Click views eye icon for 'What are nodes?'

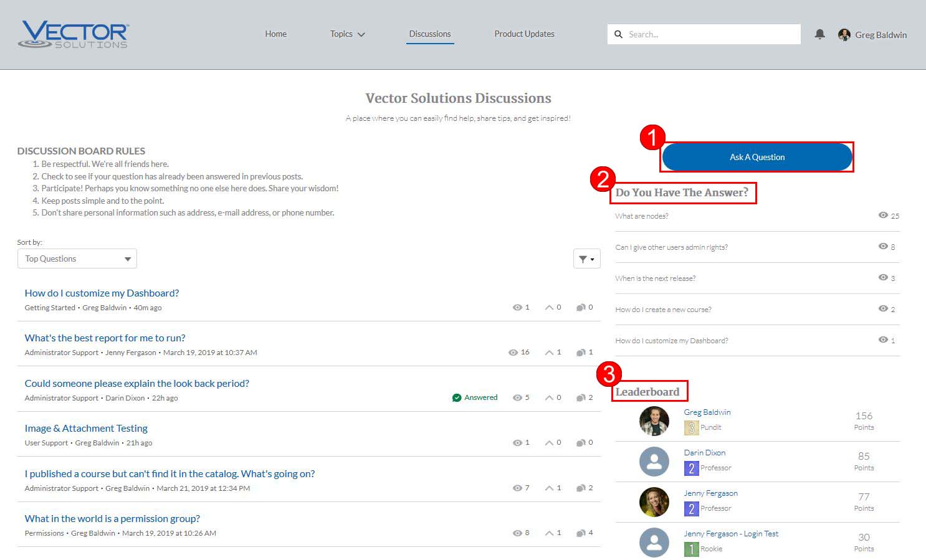click(883, 216)
